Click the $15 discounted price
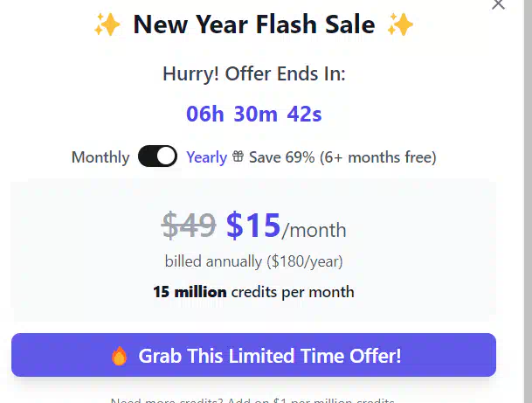532x403 pixels. click(x=253, y=226)
